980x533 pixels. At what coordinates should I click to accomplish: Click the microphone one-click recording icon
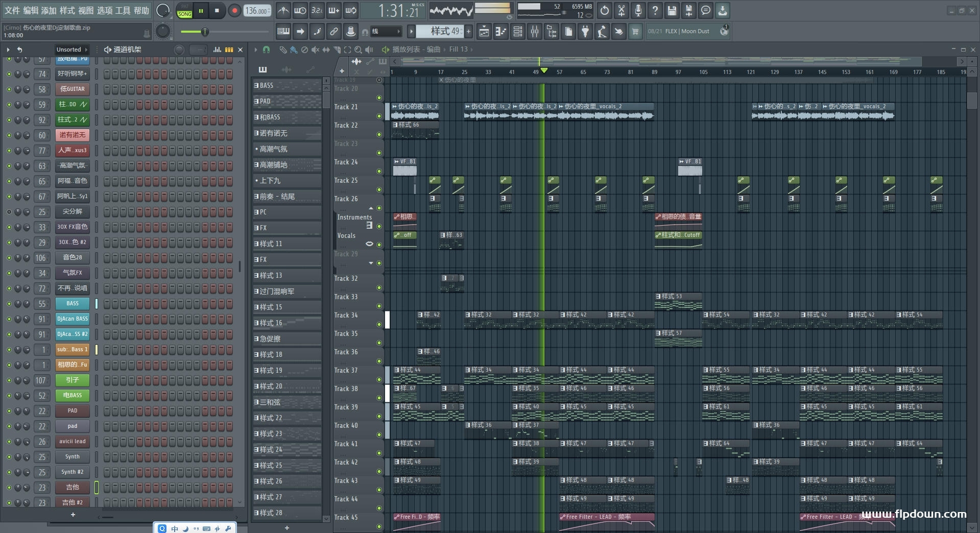click(638, 10)
